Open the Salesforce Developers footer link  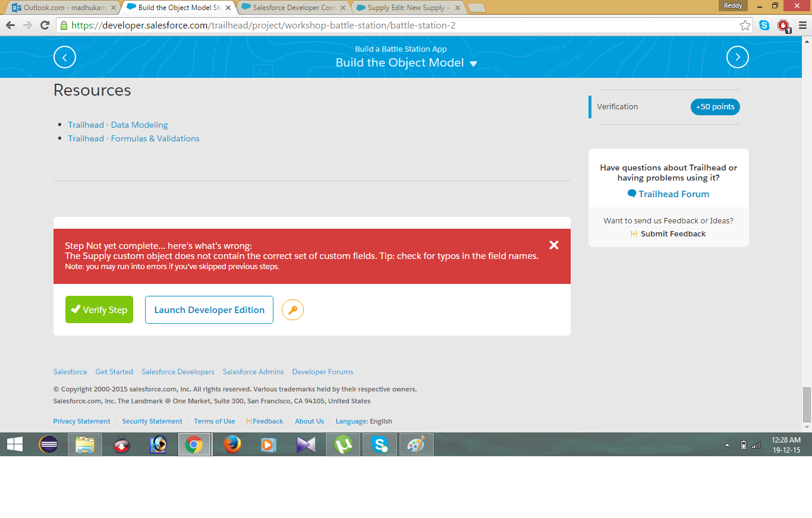click(x=178, y=372)
